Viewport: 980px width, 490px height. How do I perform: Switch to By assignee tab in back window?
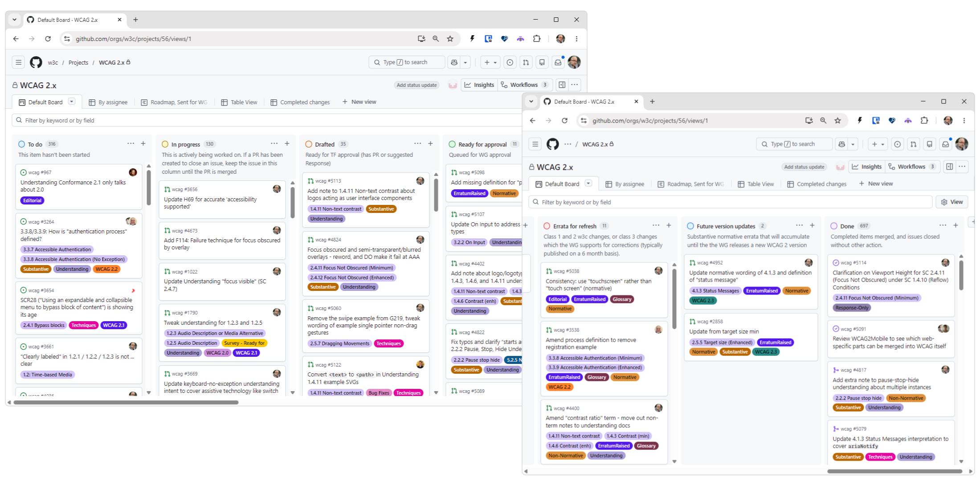pyautogui.click(x=108, y=102)
